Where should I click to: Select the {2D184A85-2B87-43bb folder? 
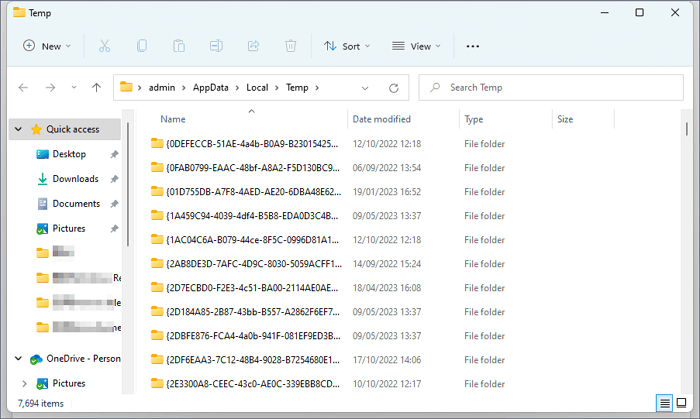point(253,312)
